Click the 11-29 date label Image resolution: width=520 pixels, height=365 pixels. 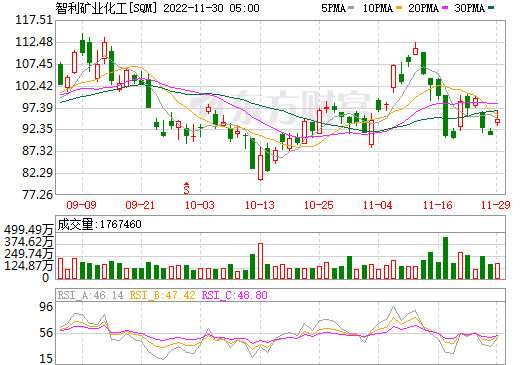click(496, 205)
